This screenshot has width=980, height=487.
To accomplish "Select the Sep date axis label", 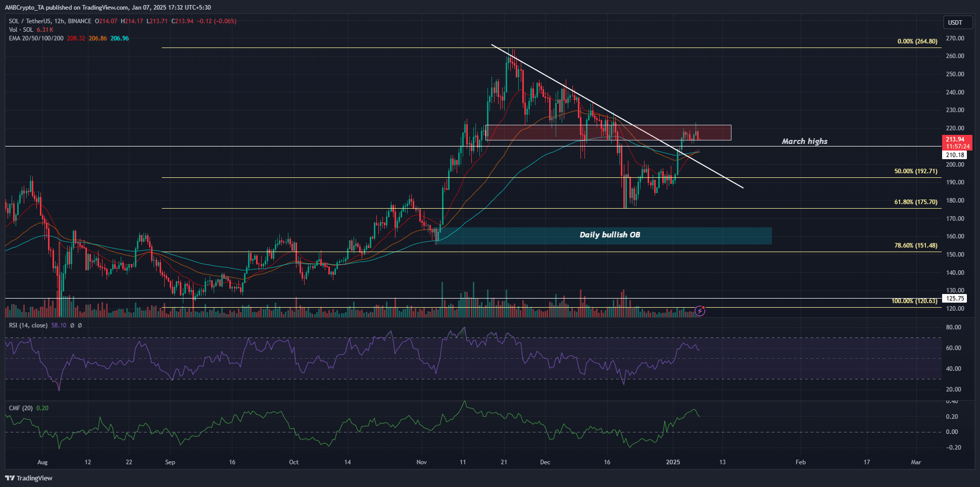I will [170, 462].
